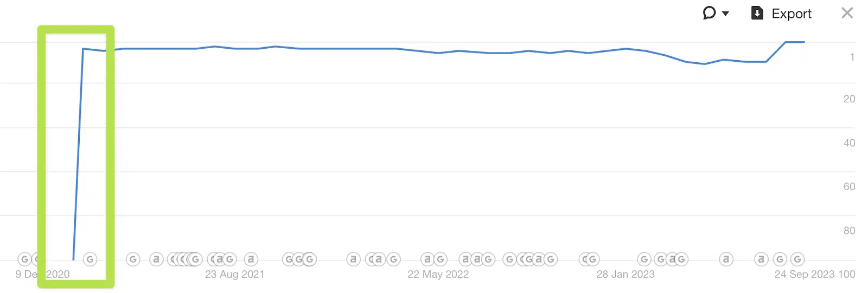
Task: Click the peak of the initial ranking spike
Action: pyautogui.click(x=83, y=49)
